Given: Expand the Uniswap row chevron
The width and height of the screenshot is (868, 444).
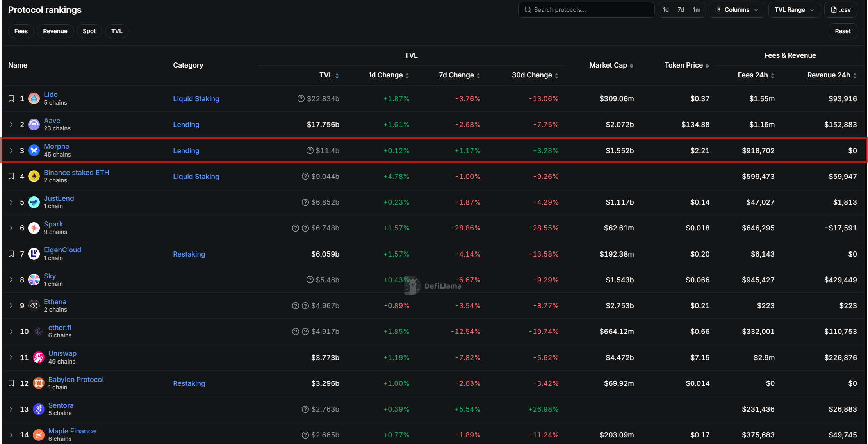Looking at the screenshot, I should click(11, 357).
